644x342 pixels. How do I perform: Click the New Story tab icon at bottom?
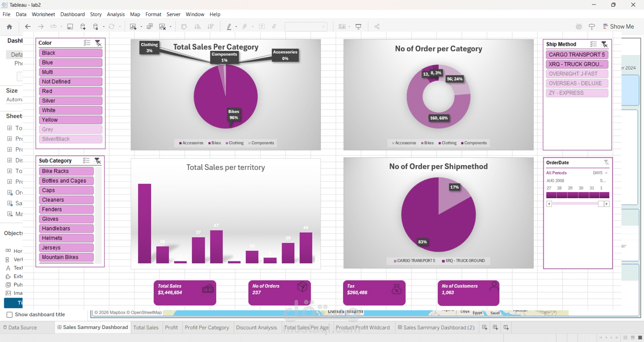(x=506, y=328)
